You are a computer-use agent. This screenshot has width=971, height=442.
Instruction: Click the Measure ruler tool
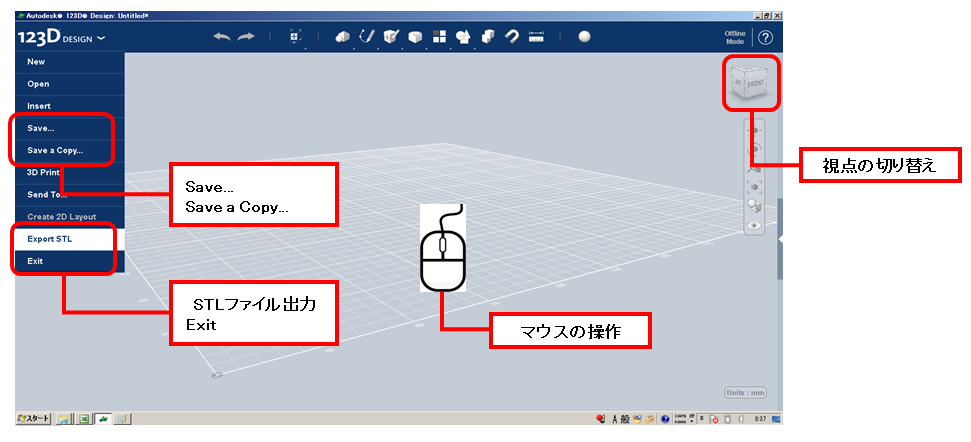click(536, 37)
